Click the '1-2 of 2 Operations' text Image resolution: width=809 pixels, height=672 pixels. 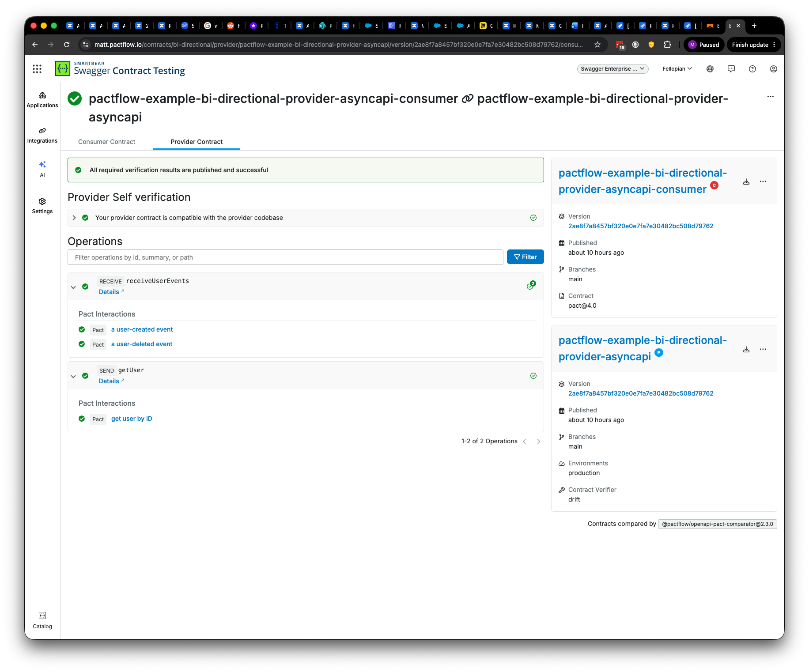489,441
